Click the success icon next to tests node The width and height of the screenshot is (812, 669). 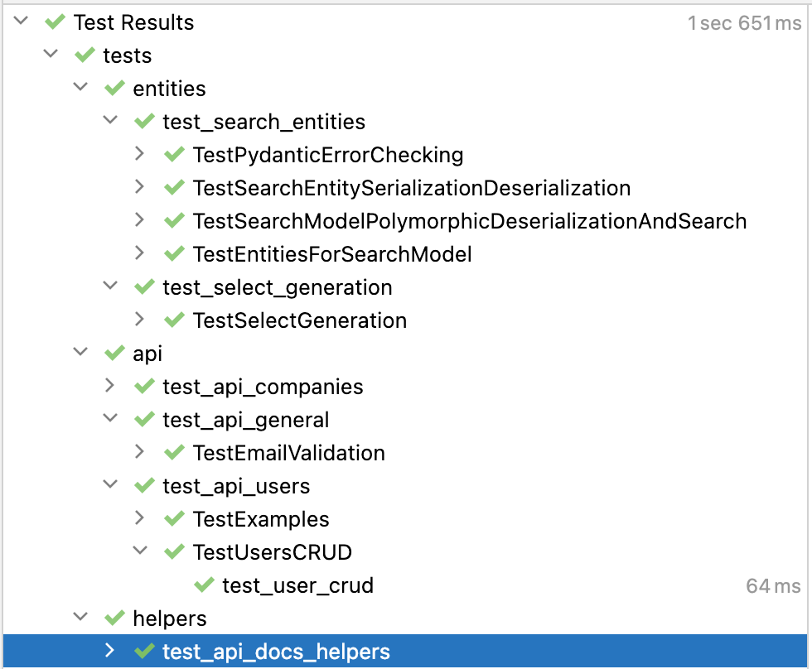tap(85, 55)
